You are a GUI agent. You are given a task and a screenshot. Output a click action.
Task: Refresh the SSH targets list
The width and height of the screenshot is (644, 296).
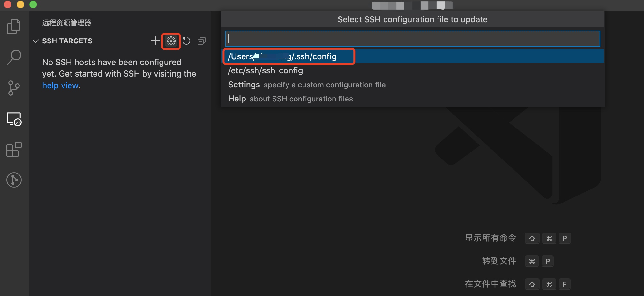click(x=186, y=41)
